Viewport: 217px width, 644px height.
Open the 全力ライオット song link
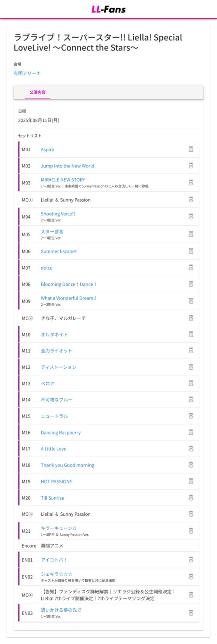pyautogui.click(x=56, y=350)
